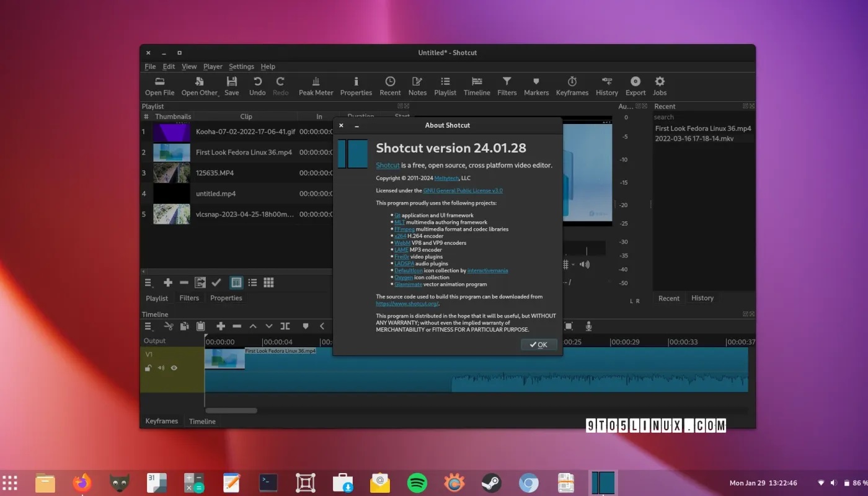This screenshot has height=496, width=868.
Task: Split clip at playhead in timeline toolbar
Action: tap(285, 326)
